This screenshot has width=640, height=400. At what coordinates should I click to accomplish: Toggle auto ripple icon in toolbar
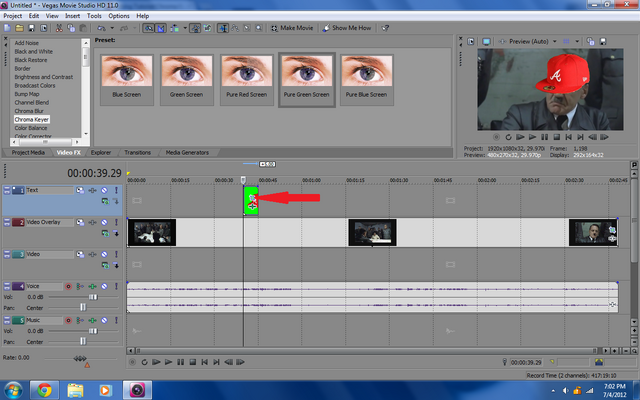[x=175, y=28]
